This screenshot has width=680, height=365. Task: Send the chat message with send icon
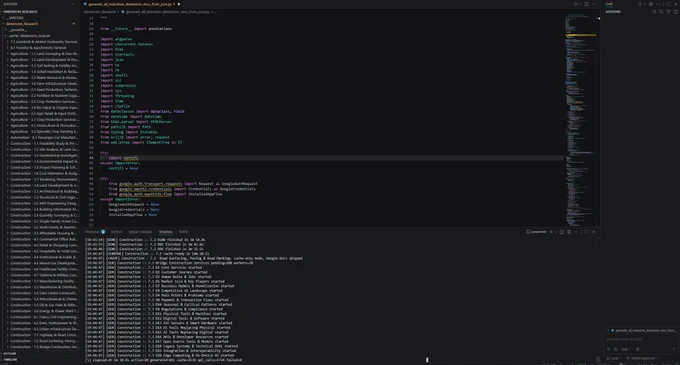click(x=673, y=349)
